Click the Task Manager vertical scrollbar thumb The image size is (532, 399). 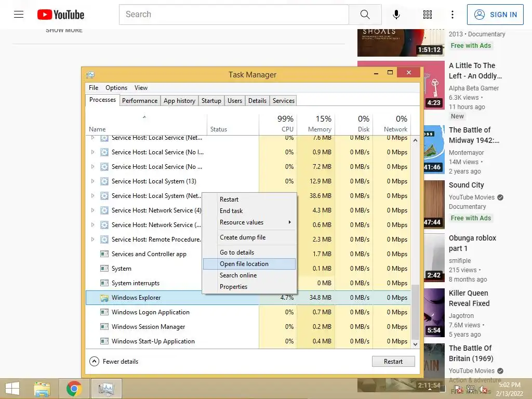[x=415, y=312]
